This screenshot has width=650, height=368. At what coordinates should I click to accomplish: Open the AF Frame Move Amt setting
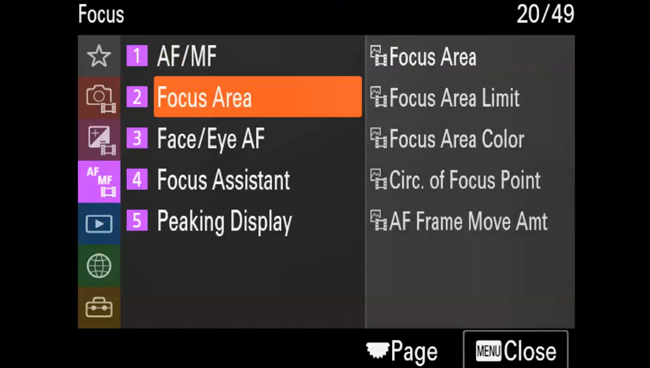[470, 221]
